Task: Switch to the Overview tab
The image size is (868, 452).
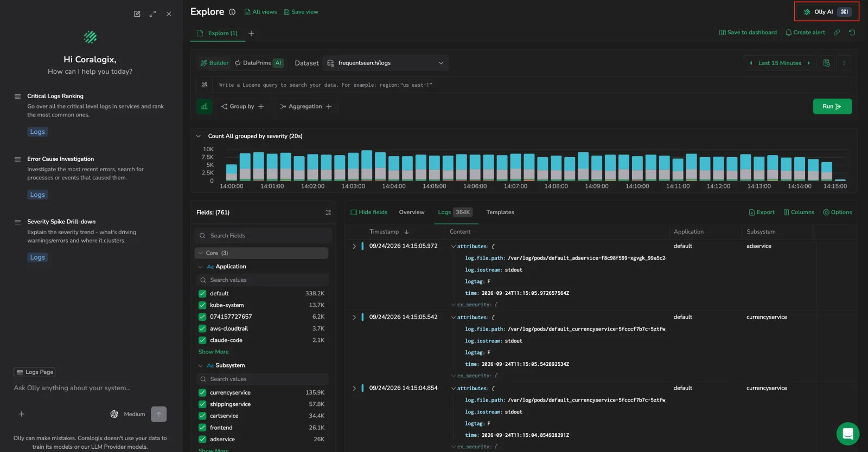Action: [412, 212]
